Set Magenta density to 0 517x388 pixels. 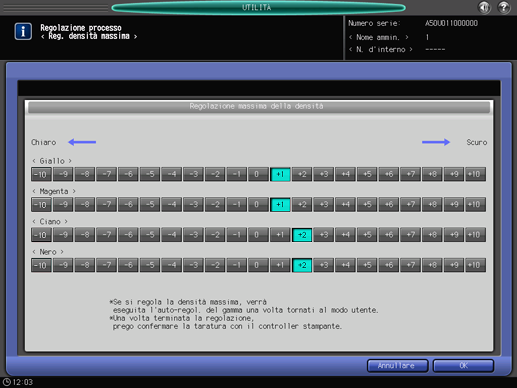point(258,205)
